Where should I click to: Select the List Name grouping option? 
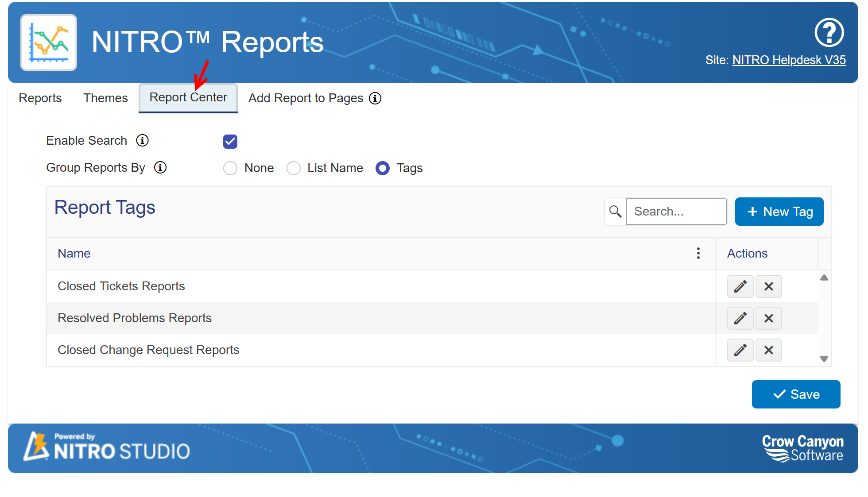click(x=294, y=168)
